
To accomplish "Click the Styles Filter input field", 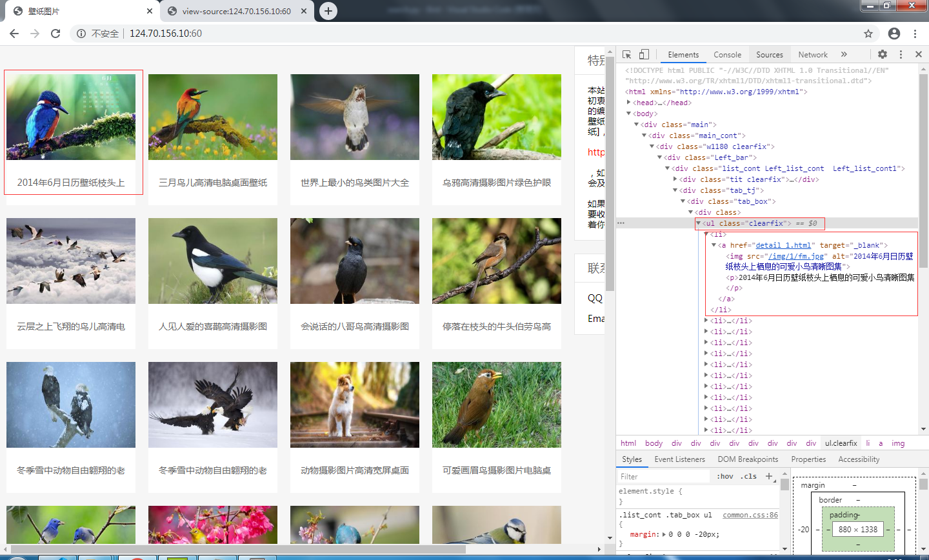I will (664, 477).
